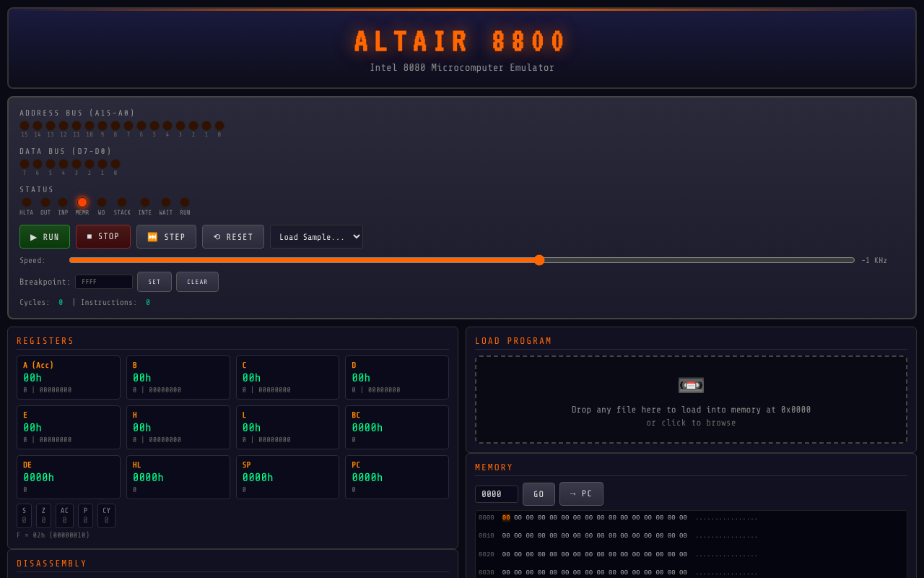Click the data bus LED D5
Viewport: 924px width, 578px height.
pyautogui.click(x=51, y=164)
